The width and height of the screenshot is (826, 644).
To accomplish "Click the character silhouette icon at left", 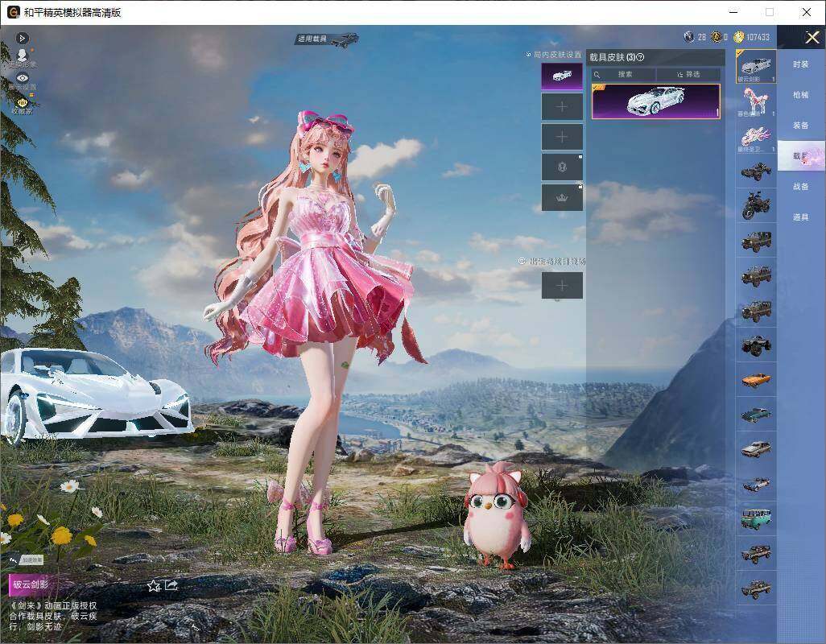I will pyautogui.click(x=22, y=54).
